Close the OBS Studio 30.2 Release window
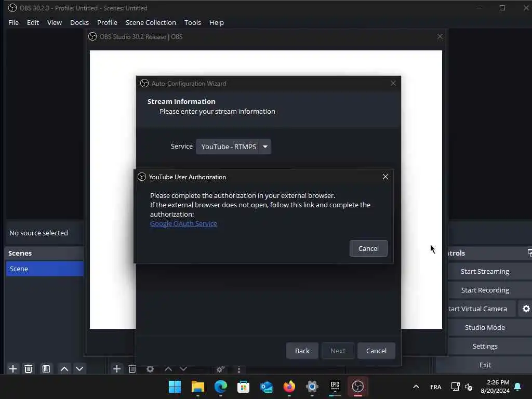Screen dimensions: 532x399 tap(440, 36)
